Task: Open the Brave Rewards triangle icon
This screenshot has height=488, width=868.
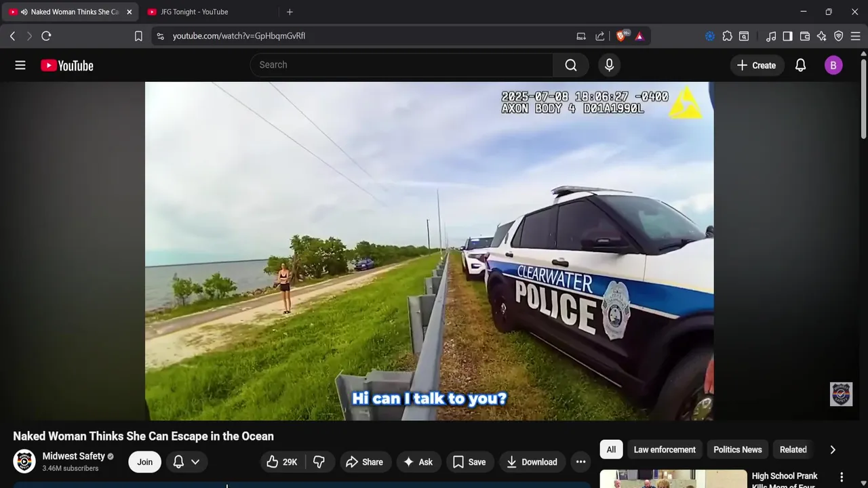Action: point(639,36)
